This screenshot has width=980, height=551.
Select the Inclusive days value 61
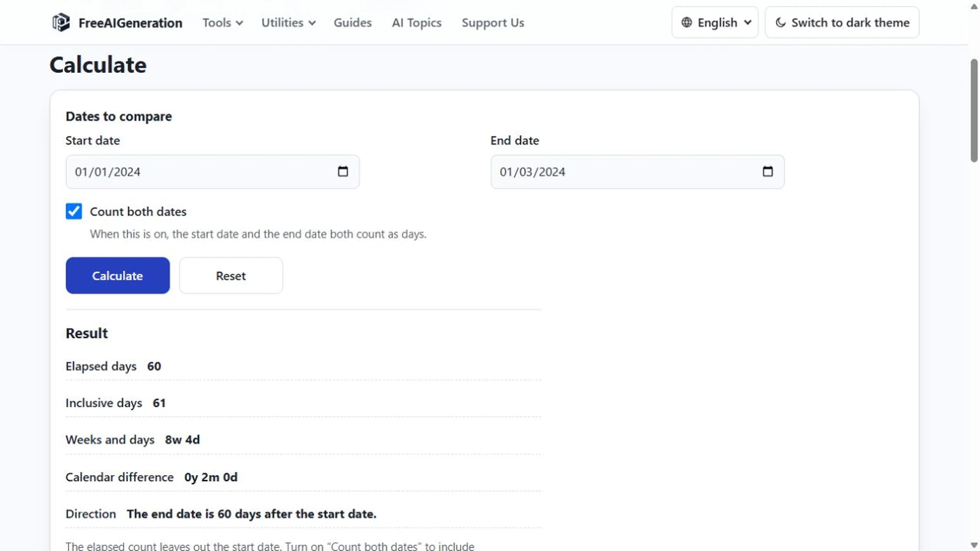[x=159, y=403]
